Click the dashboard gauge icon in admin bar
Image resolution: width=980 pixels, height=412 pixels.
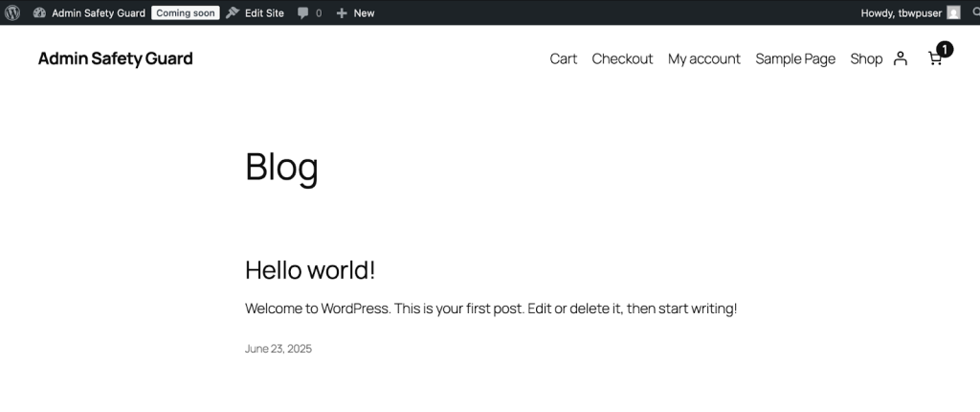[x=39, y=12]
